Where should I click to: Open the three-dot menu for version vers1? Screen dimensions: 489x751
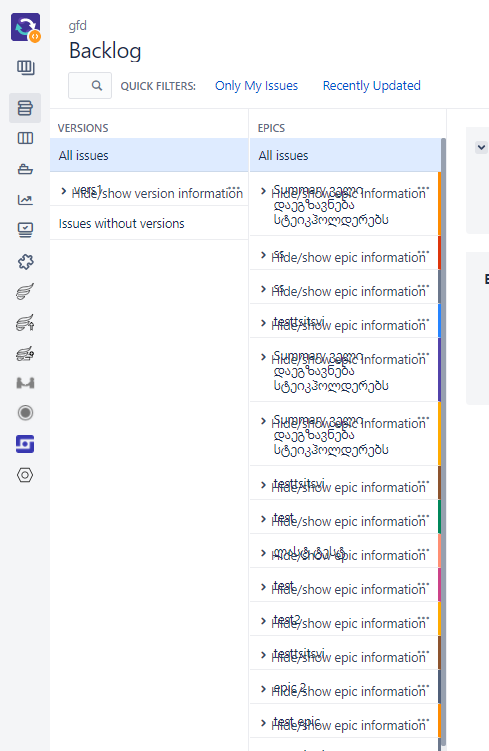click(x=234, y=188)
